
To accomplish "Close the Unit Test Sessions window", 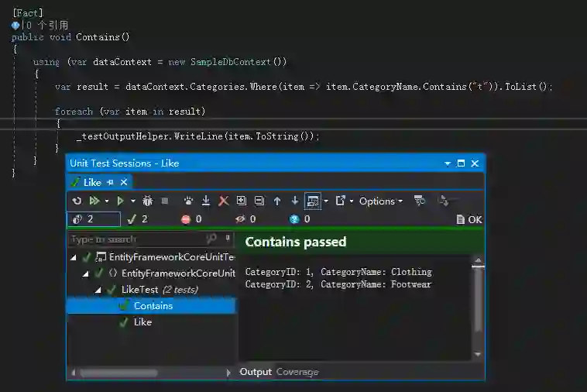I will [x=475, y=163].
